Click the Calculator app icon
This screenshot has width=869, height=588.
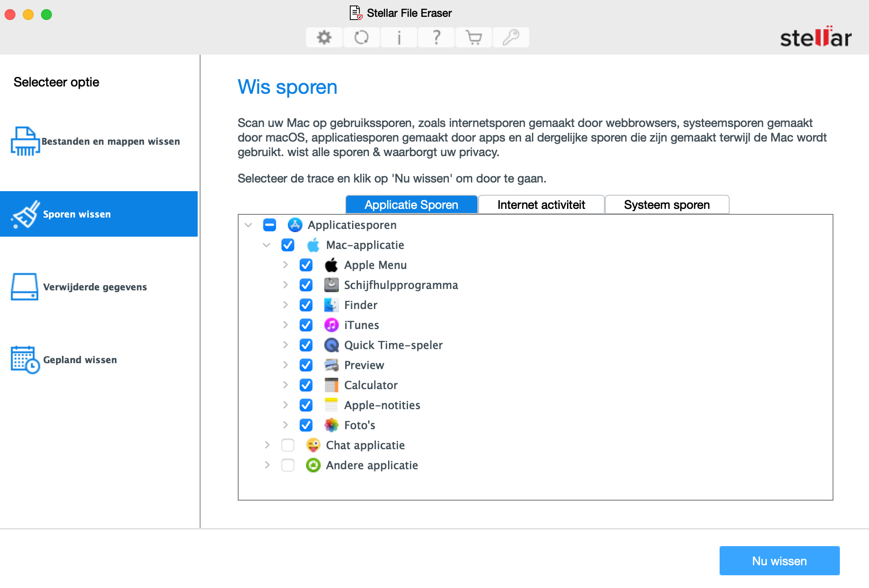pyautogui.click(x=332, y=385)
